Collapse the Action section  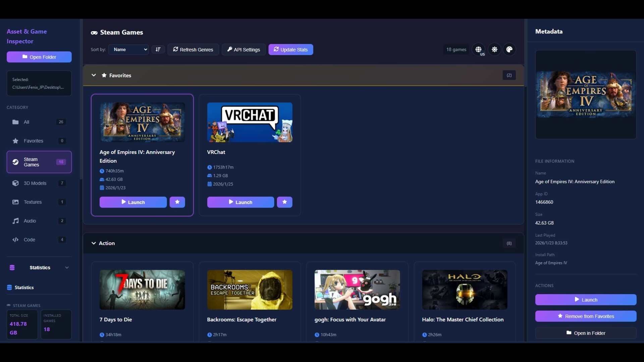pyautogui.click(x=94, y=243)
